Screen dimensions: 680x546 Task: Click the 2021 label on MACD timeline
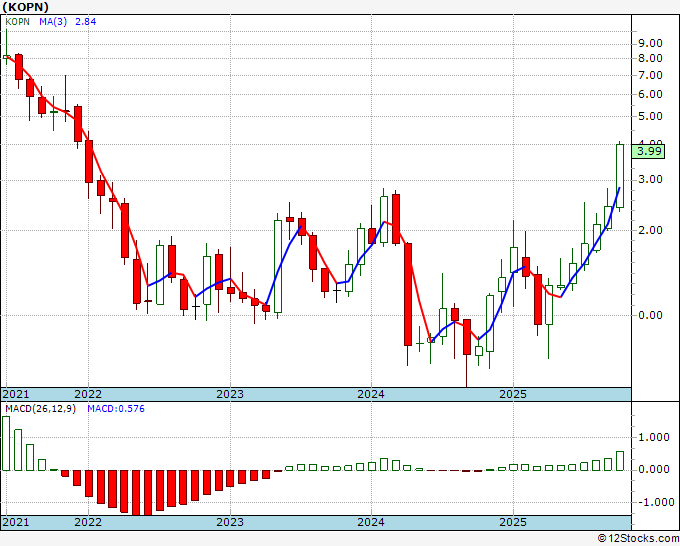tap(15, 522)
